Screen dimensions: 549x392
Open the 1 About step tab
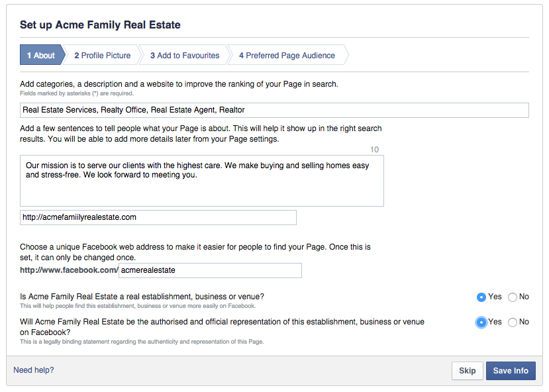41,55
